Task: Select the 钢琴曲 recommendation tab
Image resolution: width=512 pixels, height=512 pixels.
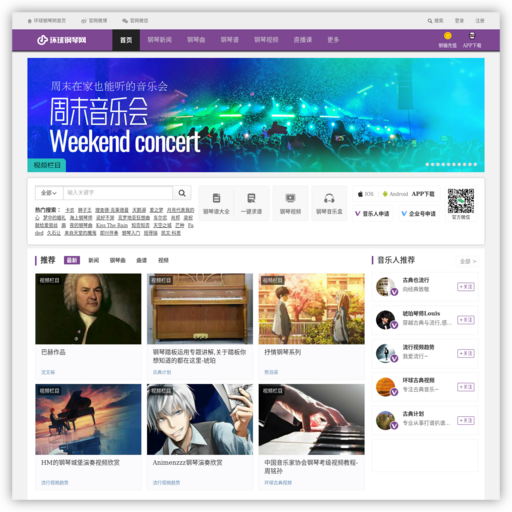Action: pyautogui.click(x=118, y=260)
